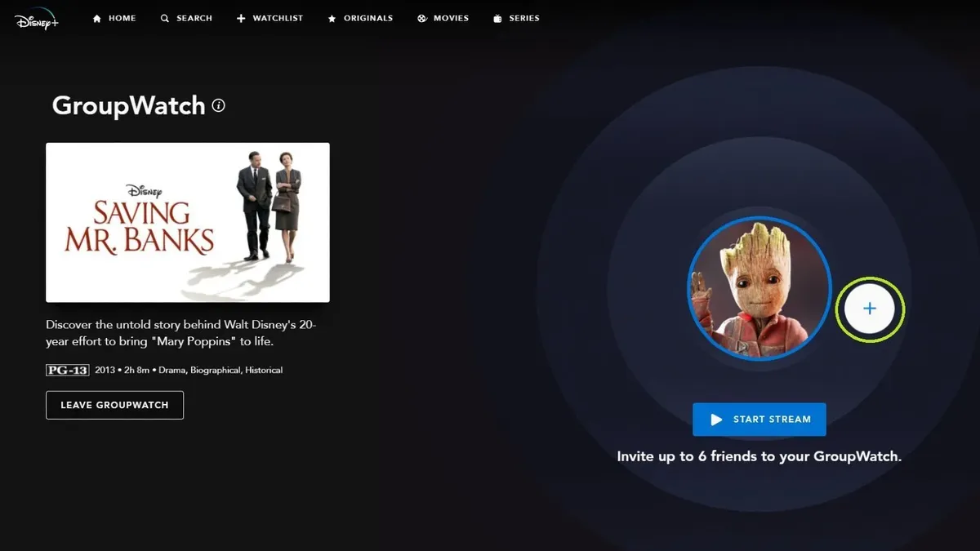Click the Movies reel icon
Screen dimensions: 980x551
421,18
